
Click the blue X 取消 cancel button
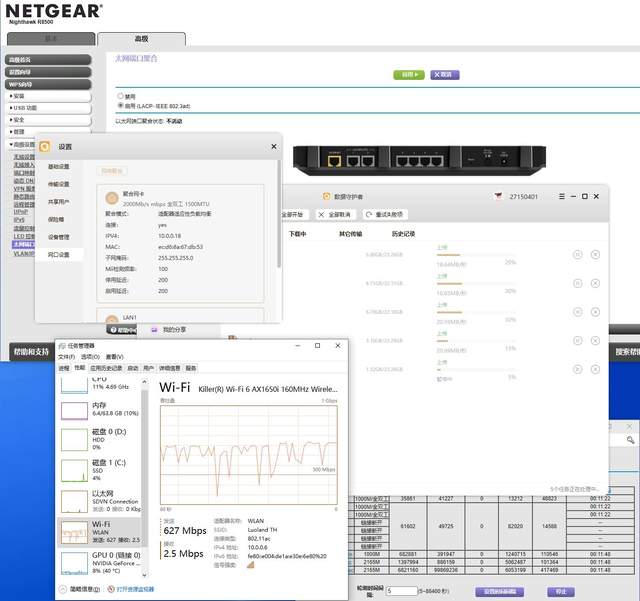coord(444,75)
